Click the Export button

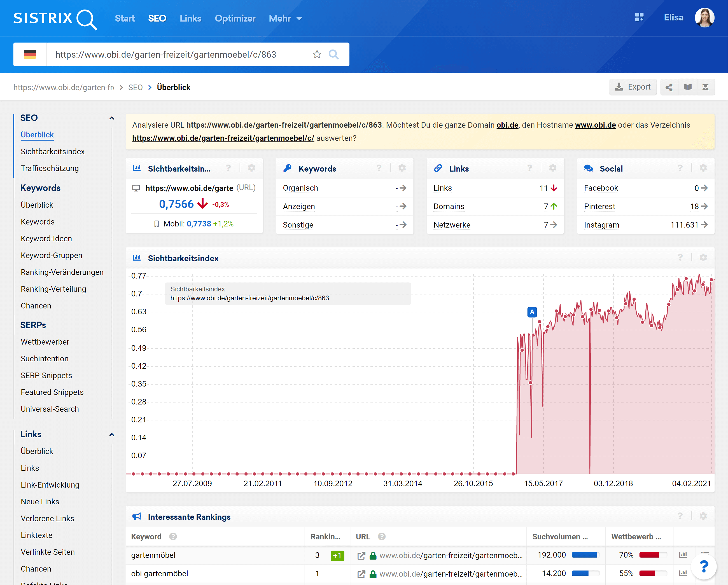633,87
